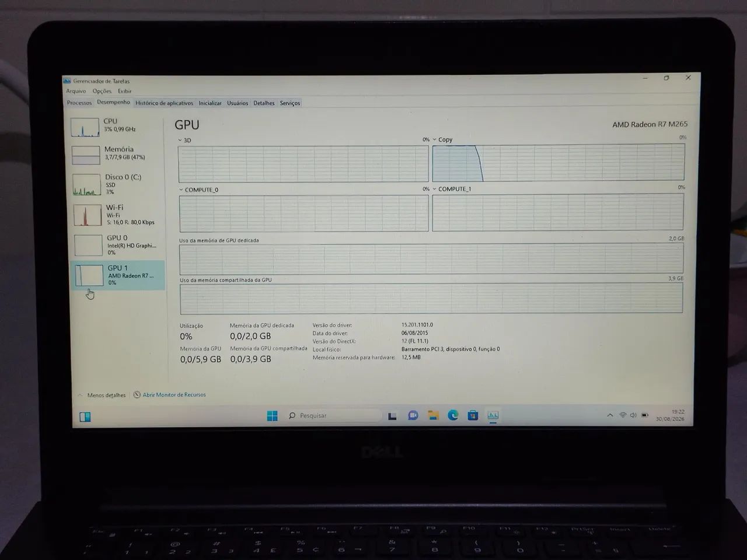This screenshot has width=747, height=560.
Task: Open Task View from taskbar
Action: click(393, 415)
